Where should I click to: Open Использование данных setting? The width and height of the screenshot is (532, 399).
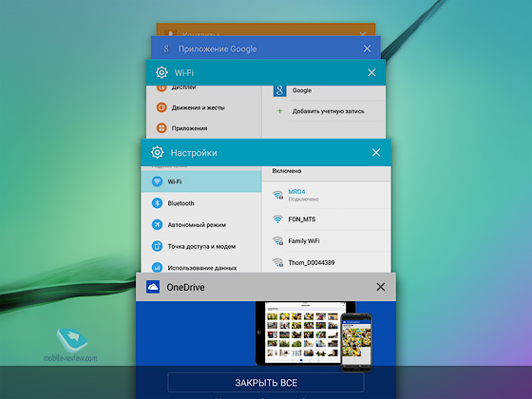click(201, 265)
